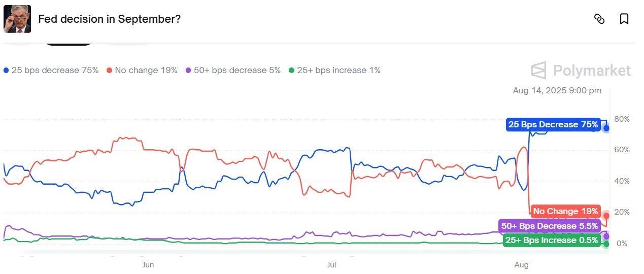This screenshot has width=644, height=274.
Task: Click the red 'No Change 19%' chart tag
Action: tap(565, 212)
